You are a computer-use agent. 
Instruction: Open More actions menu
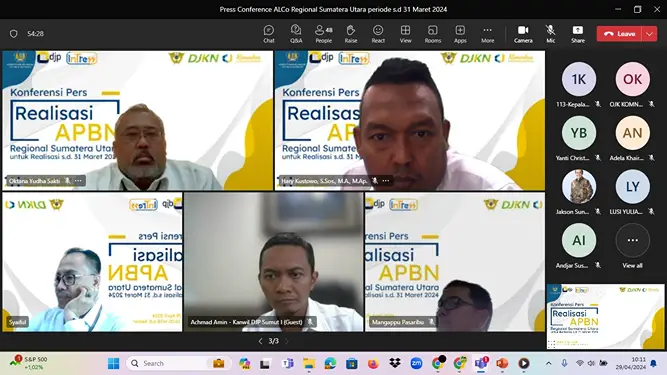(x=487, y=34)
